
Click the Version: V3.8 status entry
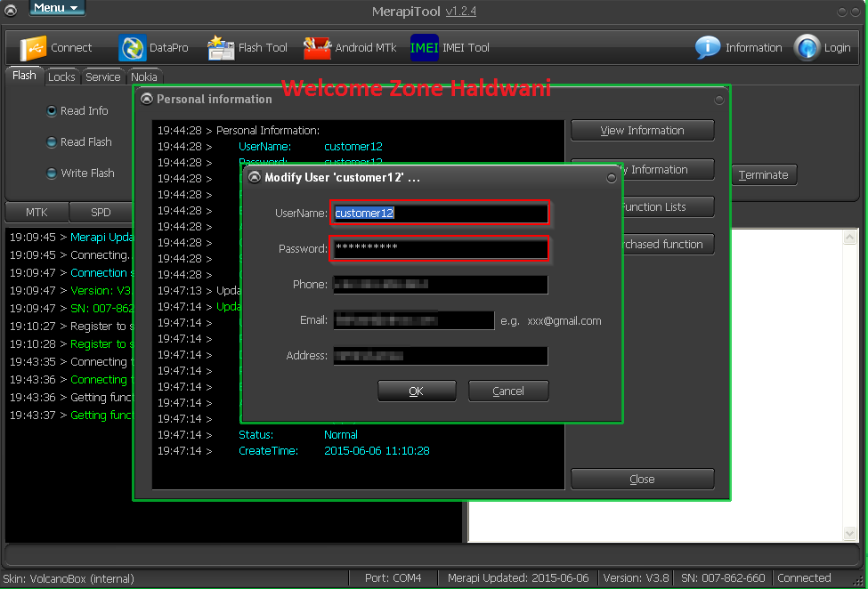(636, 578)
